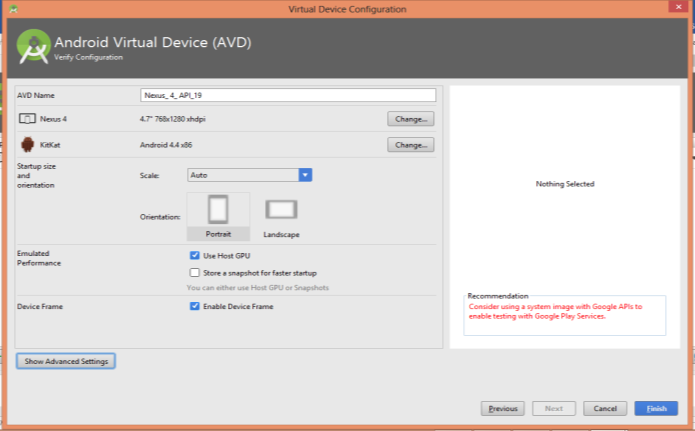Click Show Advanced Settings button
Screen dimensions: 695x431
click(x=66, y=361)
